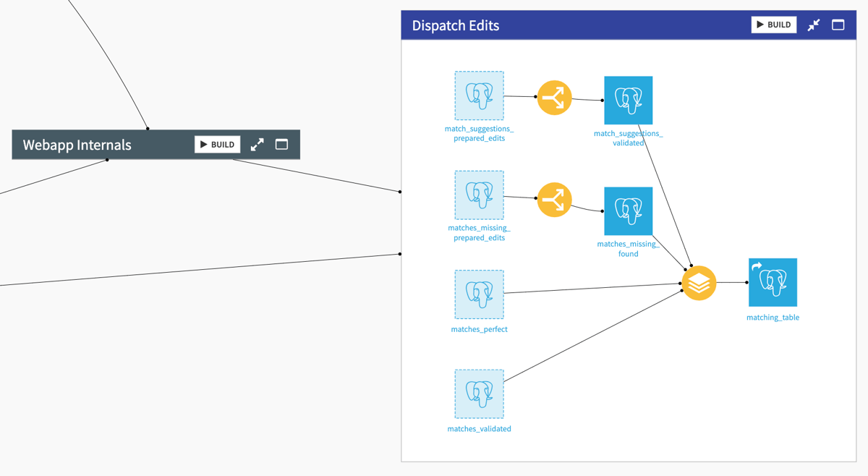Open the matching_table dataset label
The width and height of the screenshot is (868, 476).
coord(773,317)
